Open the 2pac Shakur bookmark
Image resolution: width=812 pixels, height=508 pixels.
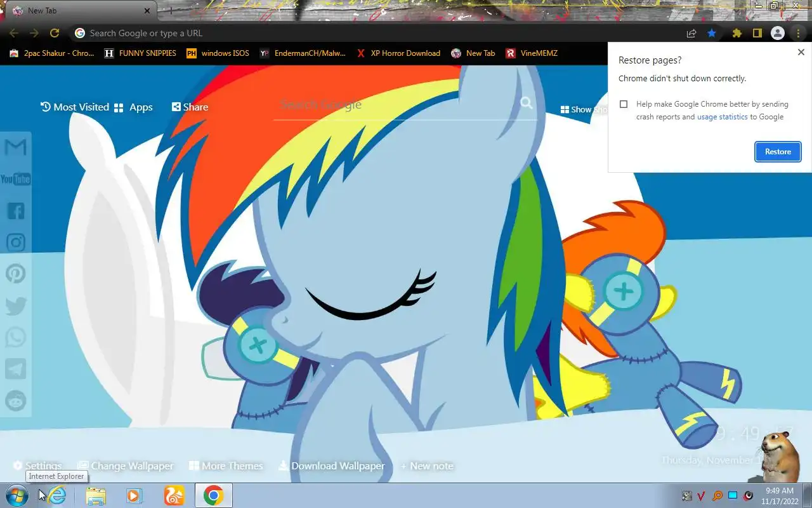pos(52,53)
